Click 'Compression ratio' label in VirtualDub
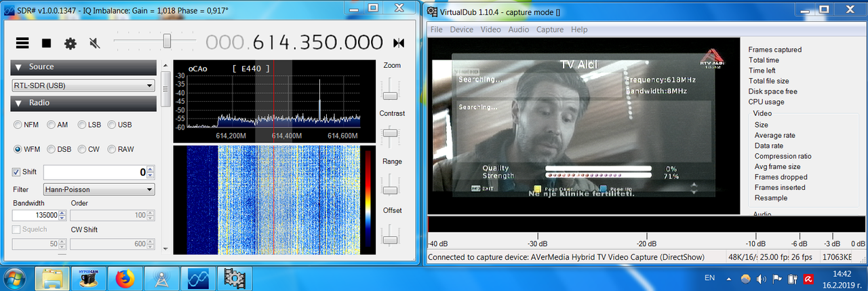This screenshot has height=291, width=868. tap(783, 156)
